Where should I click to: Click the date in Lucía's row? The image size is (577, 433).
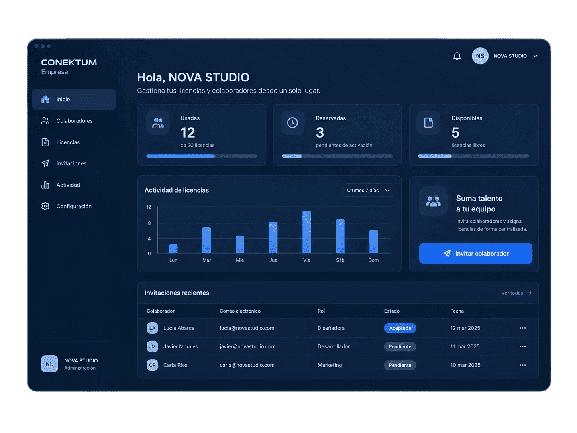coord(465,328)
